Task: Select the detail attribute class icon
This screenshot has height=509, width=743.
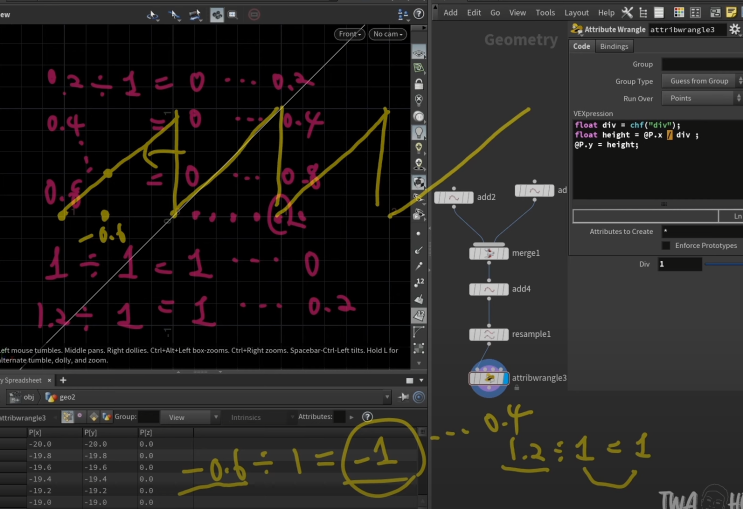Action: tap(106, 417)
